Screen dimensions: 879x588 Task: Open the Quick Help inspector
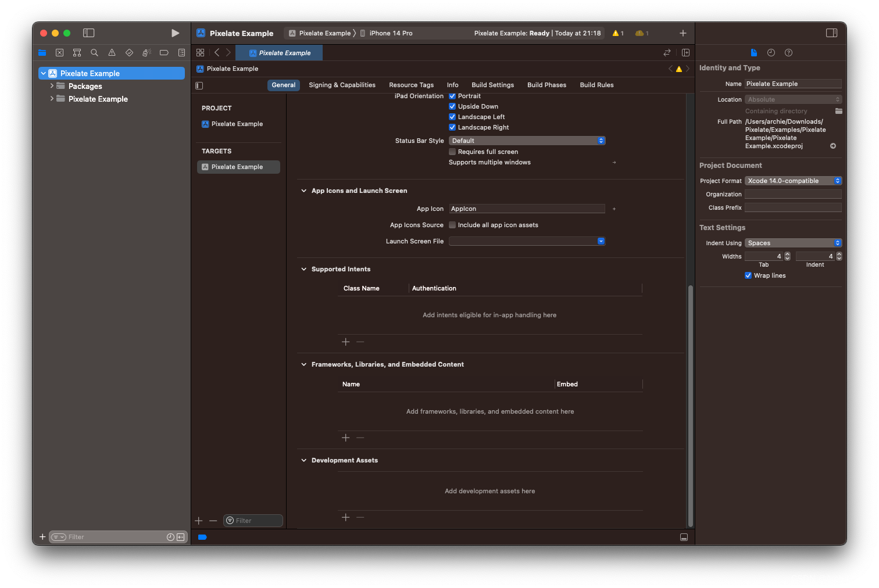tap(788, 52)
